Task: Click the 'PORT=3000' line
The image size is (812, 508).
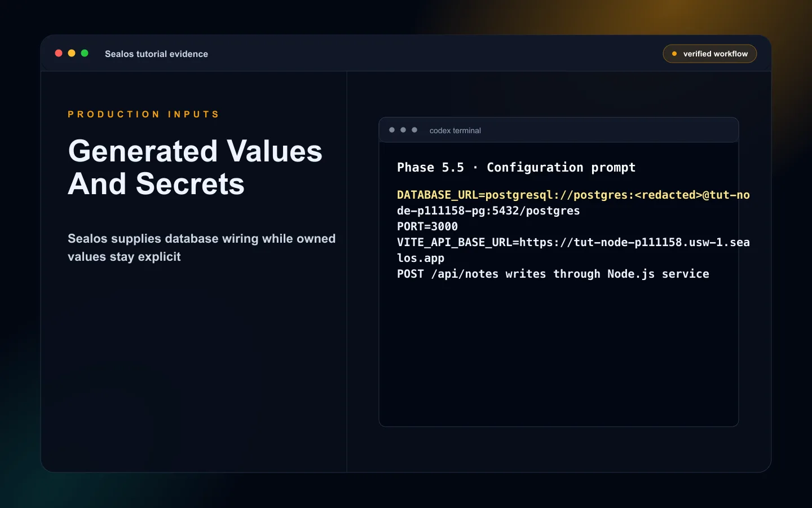Action: coord(427,226)
